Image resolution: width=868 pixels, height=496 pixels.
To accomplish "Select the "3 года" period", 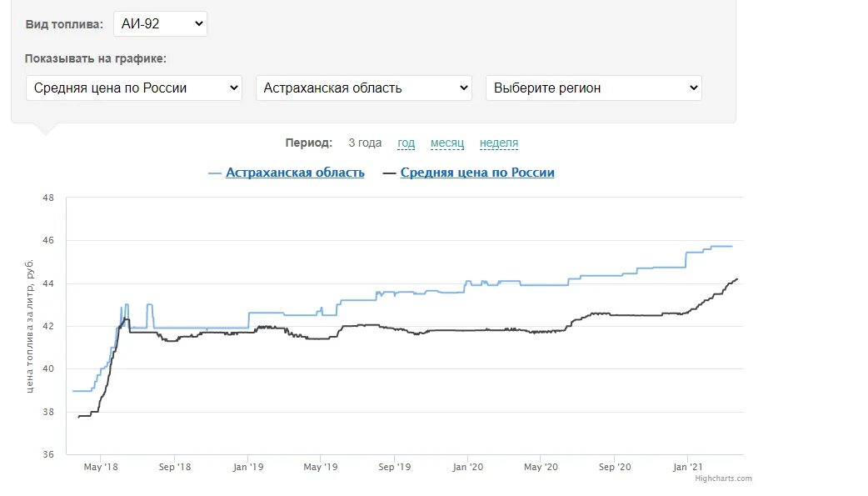I will click(365, 143).
